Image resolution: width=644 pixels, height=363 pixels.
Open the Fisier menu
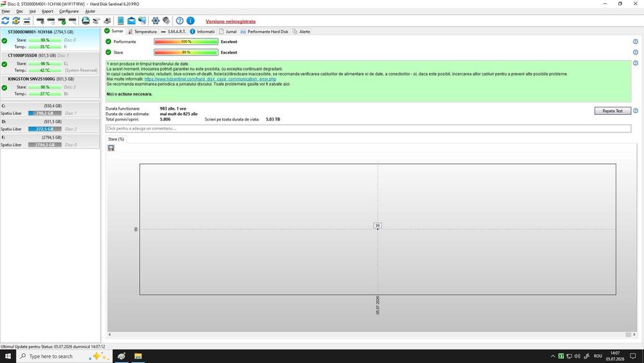[x=6, y=11]
